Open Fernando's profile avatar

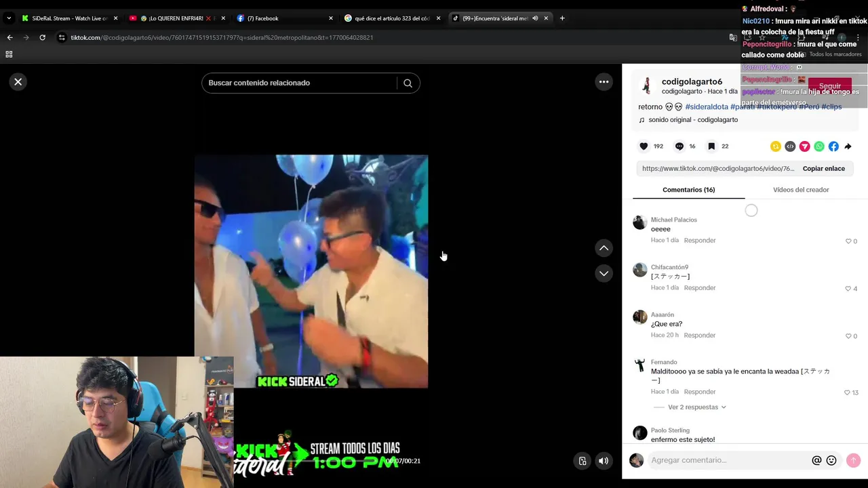pos(639,365)
